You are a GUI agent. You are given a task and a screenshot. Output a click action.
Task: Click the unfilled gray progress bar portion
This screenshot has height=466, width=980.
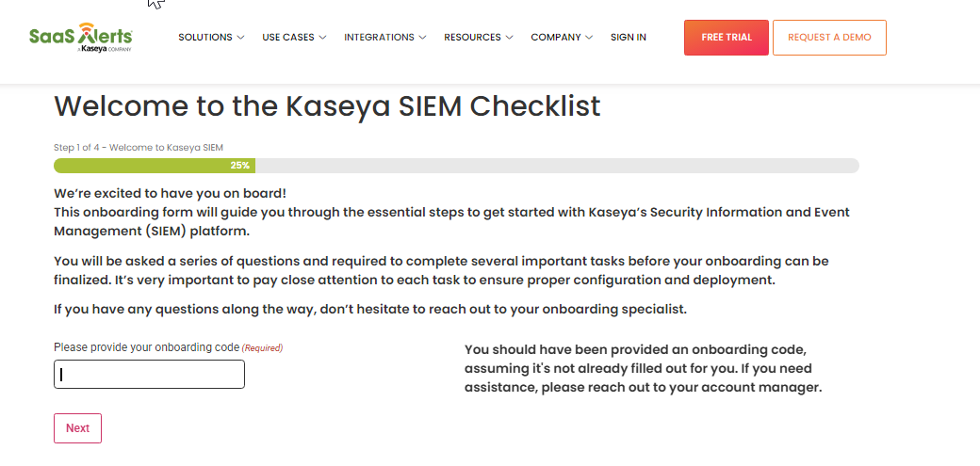(557, 166)
